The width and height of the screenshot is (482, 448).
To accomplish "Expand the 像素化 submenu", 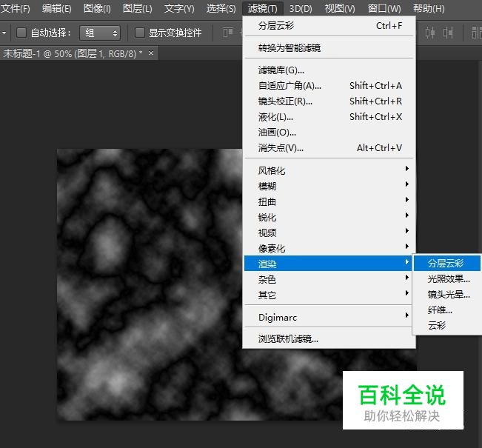I will [329, 249].
